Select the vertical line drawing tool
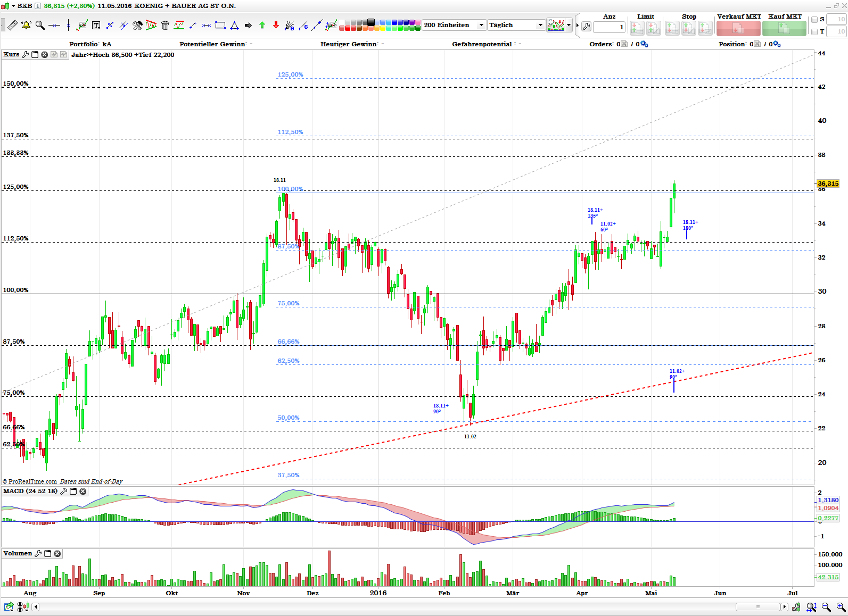 click(68, 25)
